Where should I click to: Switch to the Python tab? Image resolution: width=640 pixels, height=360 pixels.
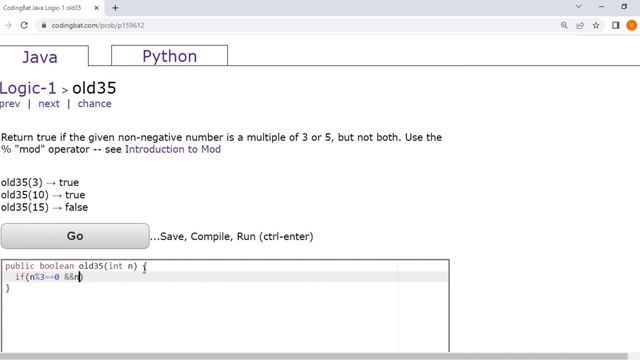(x=169, y=56)
